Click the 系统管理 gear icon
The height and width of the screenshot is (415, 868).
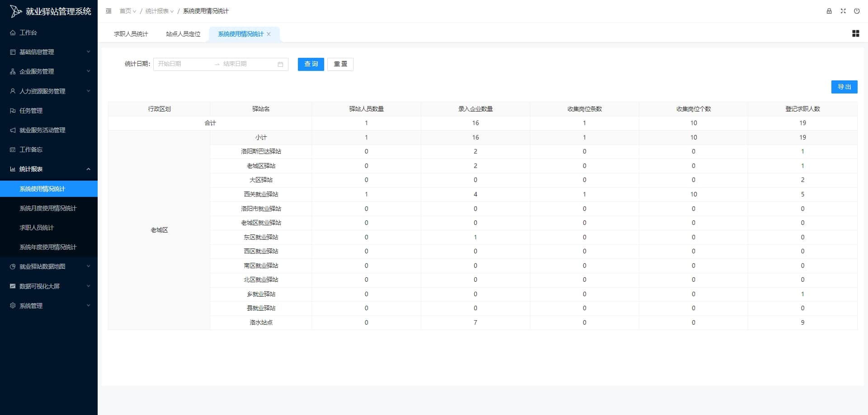pyautogui.click(x=13, y=306)
